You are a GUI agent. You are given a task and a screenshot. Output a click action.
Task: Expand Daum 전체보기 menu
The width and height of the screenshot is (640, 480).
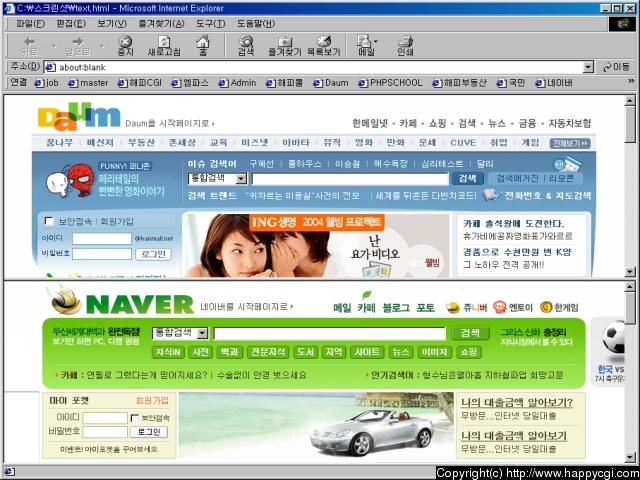pyautogui.click(x=570, y=143)
